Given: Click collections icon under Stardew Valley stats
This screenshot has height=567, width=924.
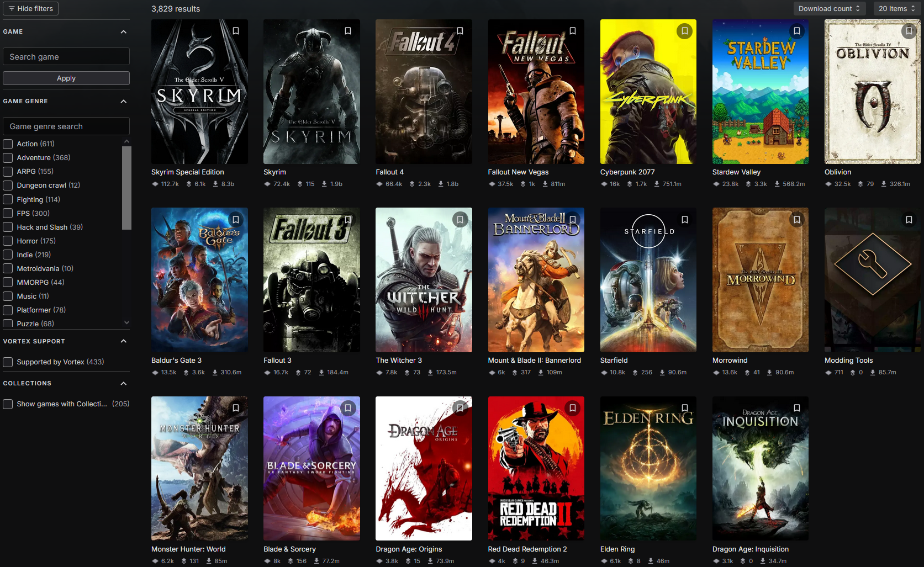Looking at the screenshot, I should coord(748,184).
